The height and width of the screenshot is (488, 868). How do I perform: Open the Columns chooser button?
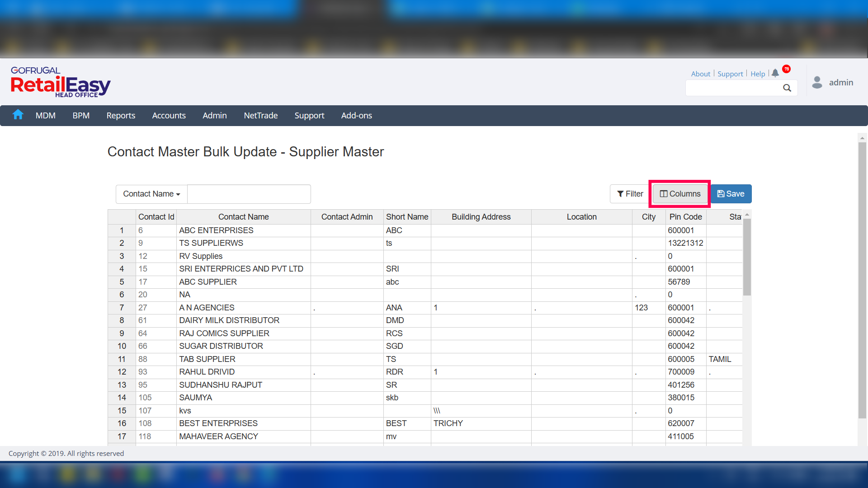click(680, 194)
